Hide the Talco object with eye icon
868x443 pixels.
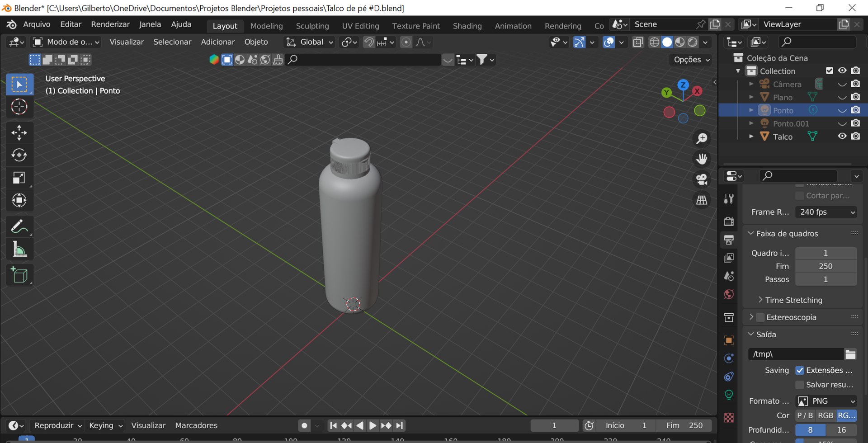pyautogui.click(x=842, y=136)
